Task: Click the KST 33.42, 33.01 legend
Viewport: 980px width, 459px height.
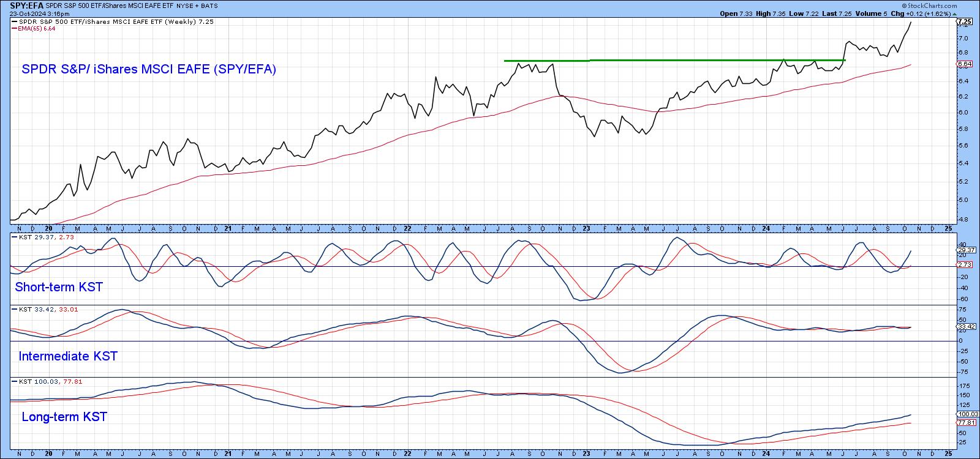Action: [x=45, y=310]
